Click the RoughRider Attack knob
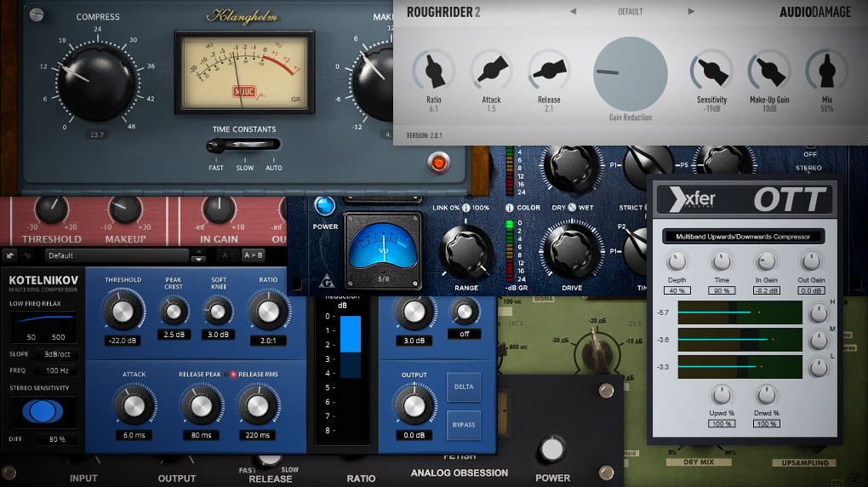The width and height of the screenshot is (868, 487). click(492, 71)
